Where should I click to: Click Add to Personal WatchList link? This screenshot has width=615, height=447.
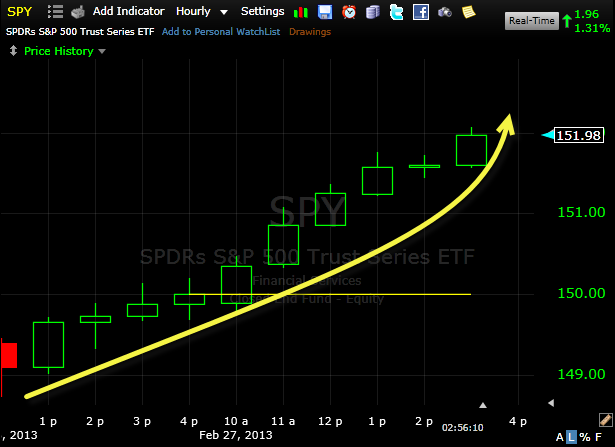tap(221, 32)
